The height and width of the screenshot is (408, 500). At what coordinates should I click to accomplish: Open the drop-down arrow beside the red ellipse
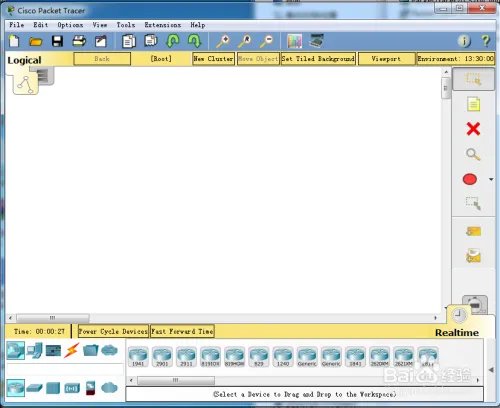pyautogui.click(x=491, y=179)
